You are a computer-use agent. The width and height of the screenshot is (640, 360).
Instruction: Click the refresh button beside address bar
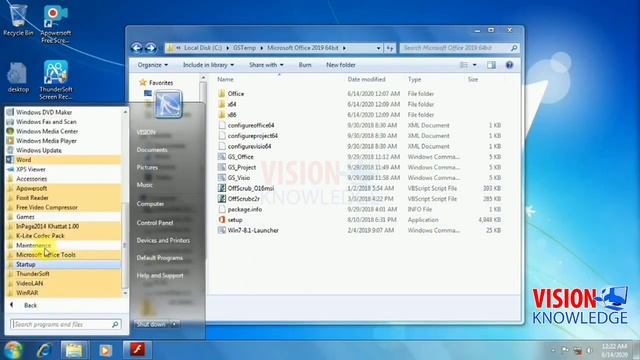tap(390, 48)
